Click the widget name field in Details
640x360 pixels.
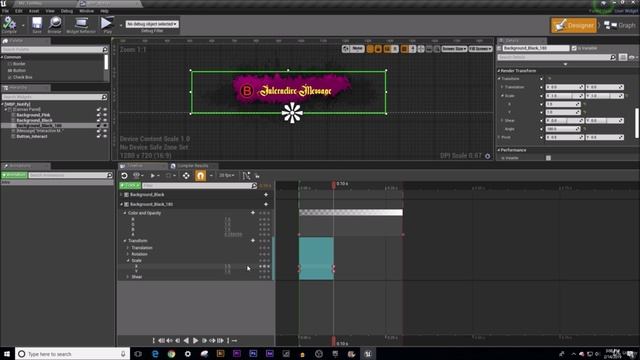536,48
